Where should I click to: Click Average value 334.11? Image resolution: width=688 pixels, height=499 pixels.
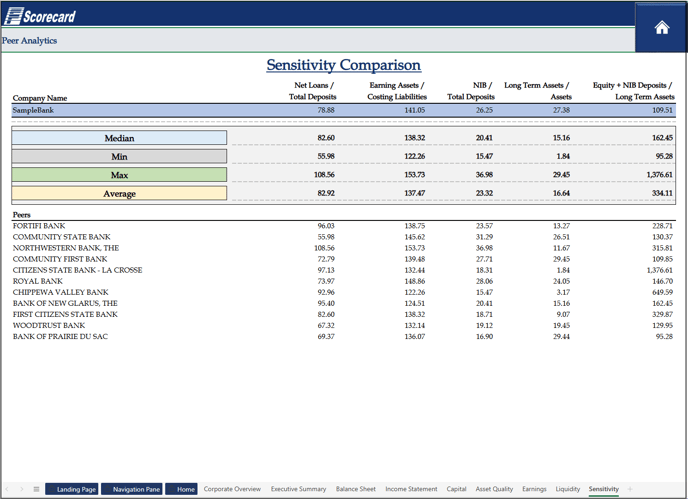[662, 193]
